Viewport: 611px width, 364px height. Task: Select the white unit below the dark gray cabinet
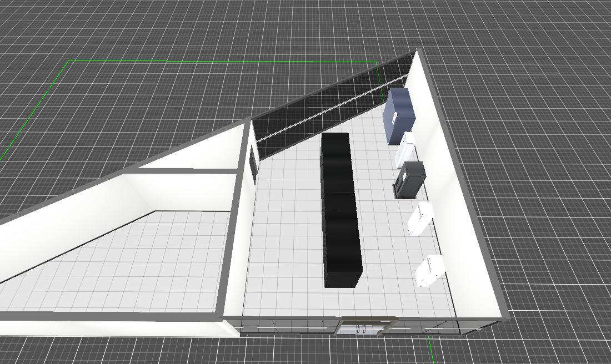tap(421, 219)
